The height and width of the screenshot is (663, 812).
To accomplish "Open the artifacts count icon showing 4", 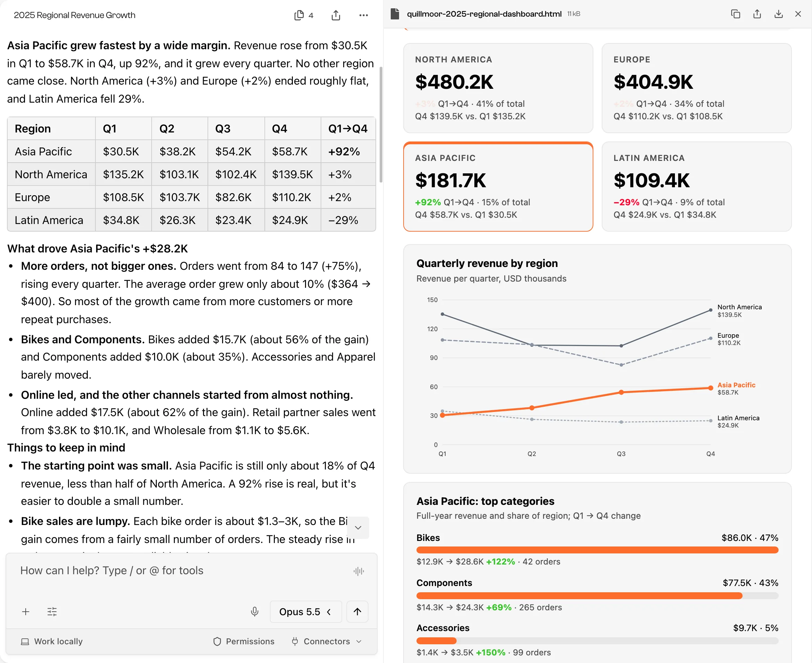I will pyautogui.click(x=304, y=15).
